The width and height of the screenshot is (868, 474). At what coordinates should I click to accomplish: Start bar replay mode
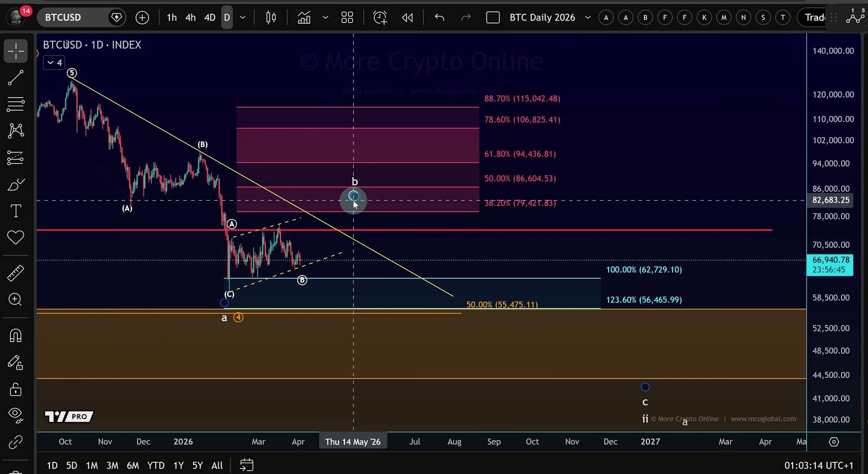(407, 17)
